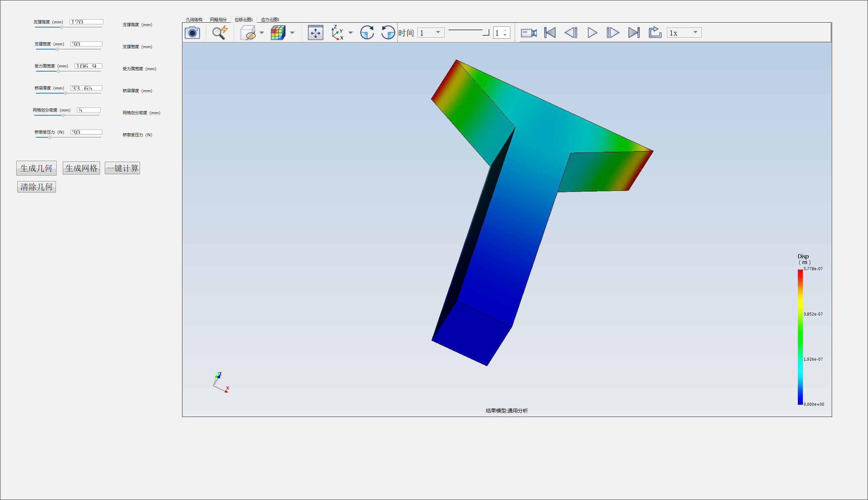Click the 支撑高度 slider handle
868x500 pixels.
click(62, 27)
